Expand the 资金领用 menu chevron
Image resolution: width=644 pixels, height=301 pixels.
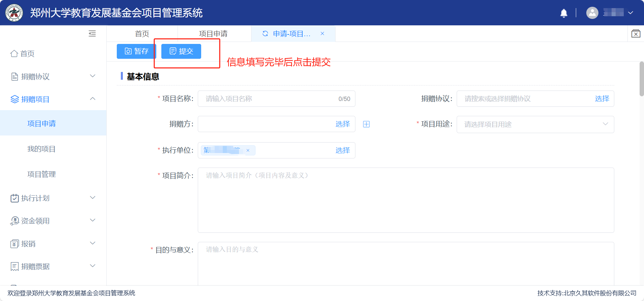pos(93,220)
